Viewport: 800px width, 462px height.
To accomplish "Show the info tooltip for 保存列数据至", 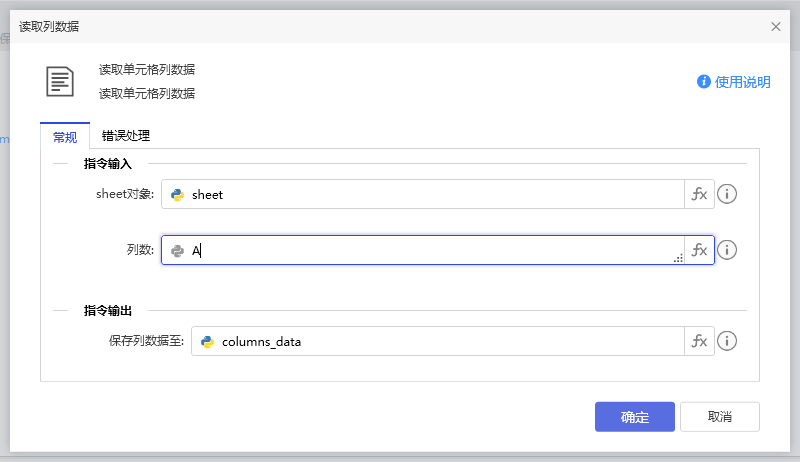I will [728, 341].
